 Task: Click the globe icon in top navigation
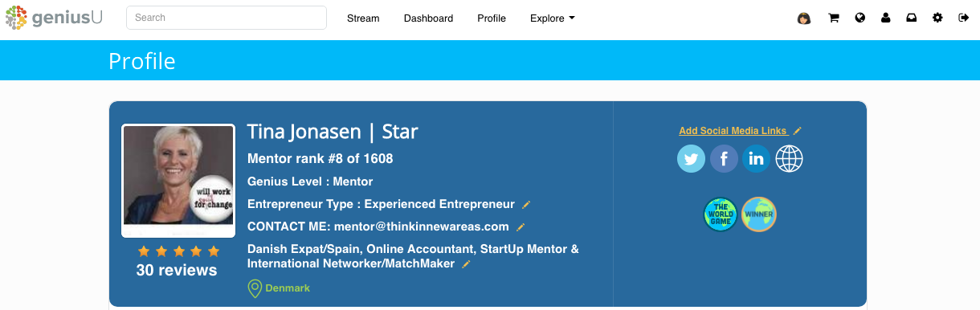point(860,18)
